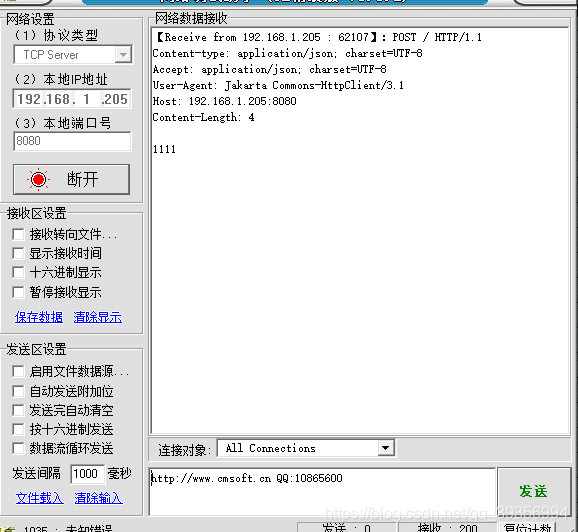Click the 'Accept: application/json' line
The width and height of the screenshot is (578, 532).
coord(269,69)
